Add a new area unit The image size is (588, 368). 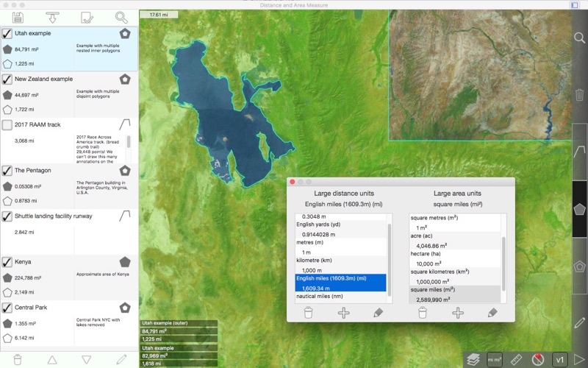tap(457, 313)
